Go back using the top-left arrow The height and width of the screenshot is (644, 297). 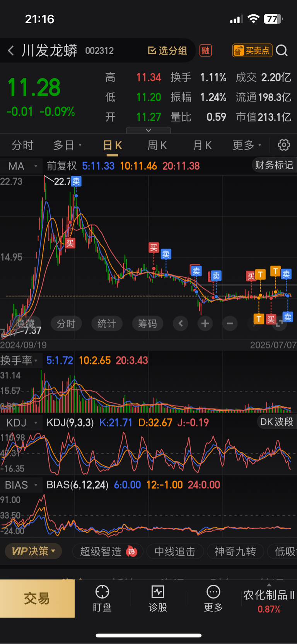pyautogui.click(x=11, y=50)
